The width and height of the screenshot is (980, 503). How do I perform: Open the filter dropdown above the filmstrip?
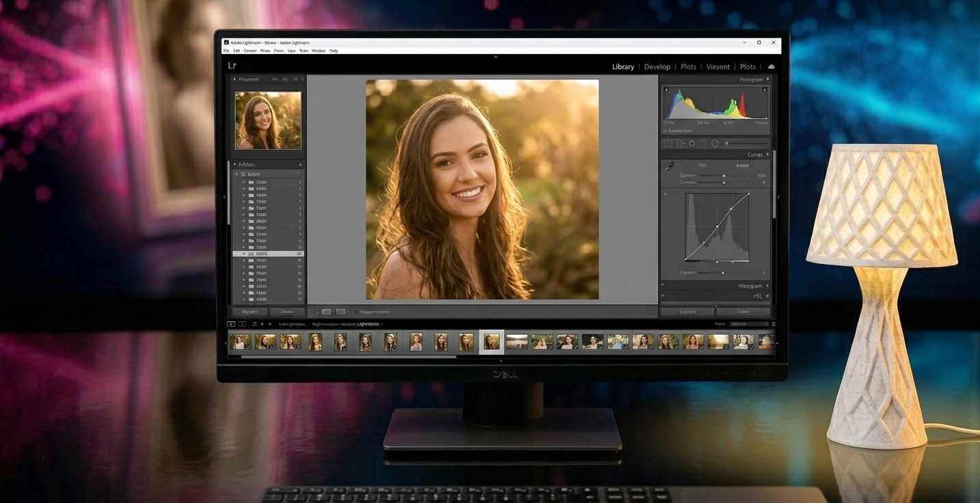pos(748,324)
